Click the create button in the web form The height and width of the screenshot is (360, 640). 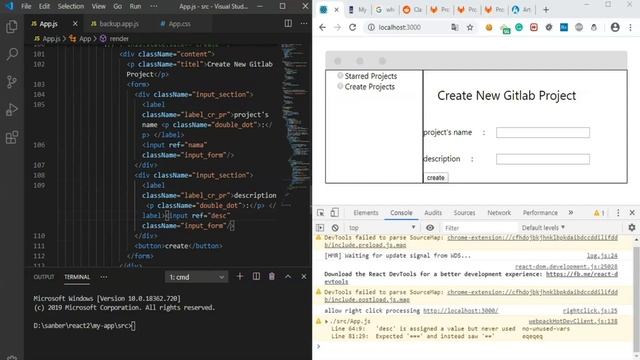(x=436, y=178)
